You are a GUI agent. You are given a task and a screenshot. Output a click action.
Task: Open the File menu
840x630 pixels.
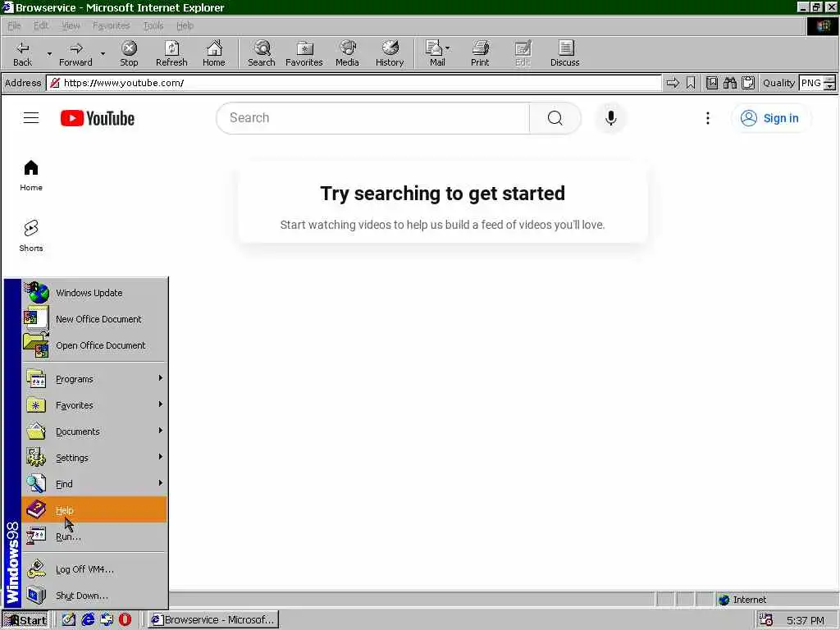tap(14, 25)
